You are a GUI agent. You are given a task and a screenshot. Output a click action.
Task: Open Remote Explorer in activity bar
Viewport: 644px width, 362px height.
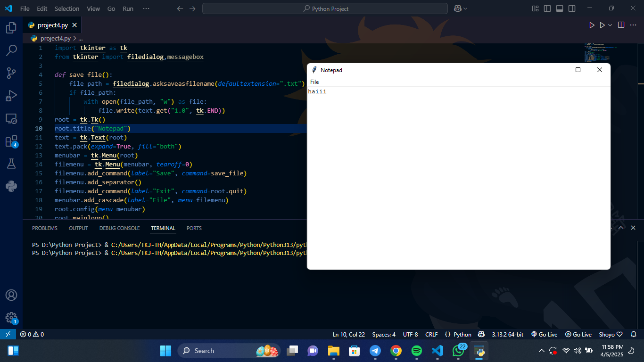[11, 118]
